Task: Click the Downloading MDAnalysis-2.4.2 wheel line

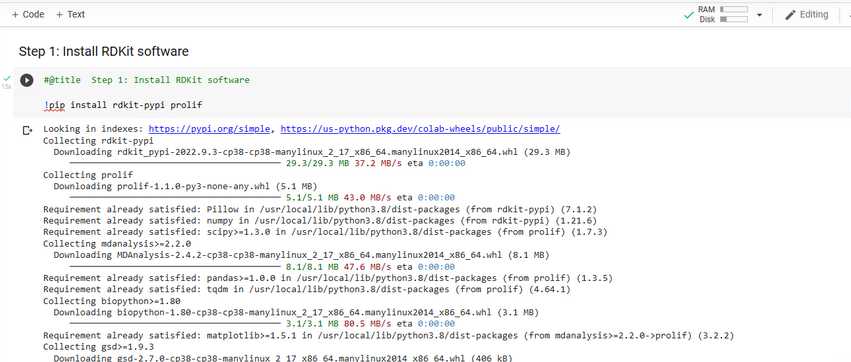Action: tap(301, 255)
